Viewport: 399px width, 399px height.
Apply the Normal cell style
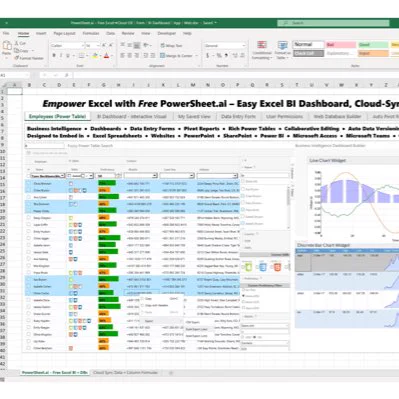(x=308, y=45)
